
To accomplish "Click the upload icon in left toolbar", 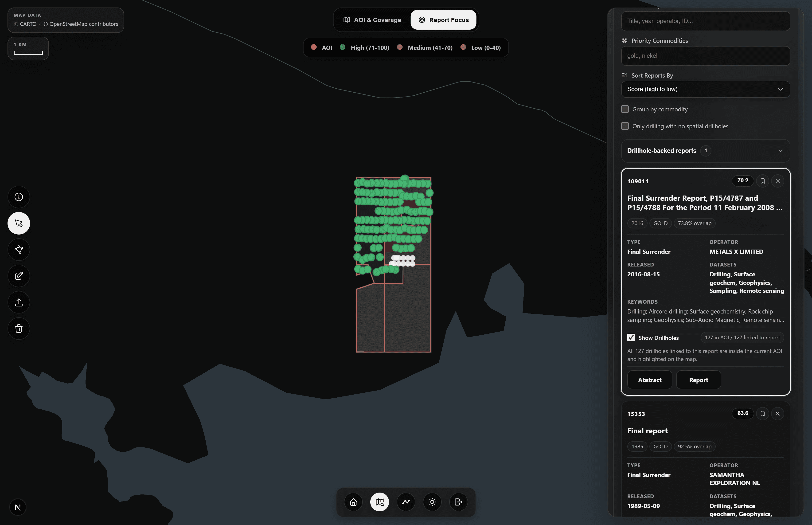I will click(x=19, y=302).
